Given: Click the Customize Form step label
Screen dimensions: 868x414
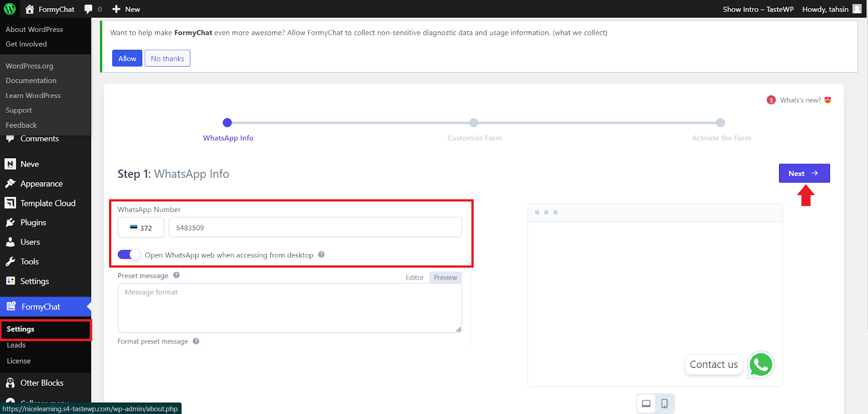Looking at the screenshot, I should [x=475, y=138].
